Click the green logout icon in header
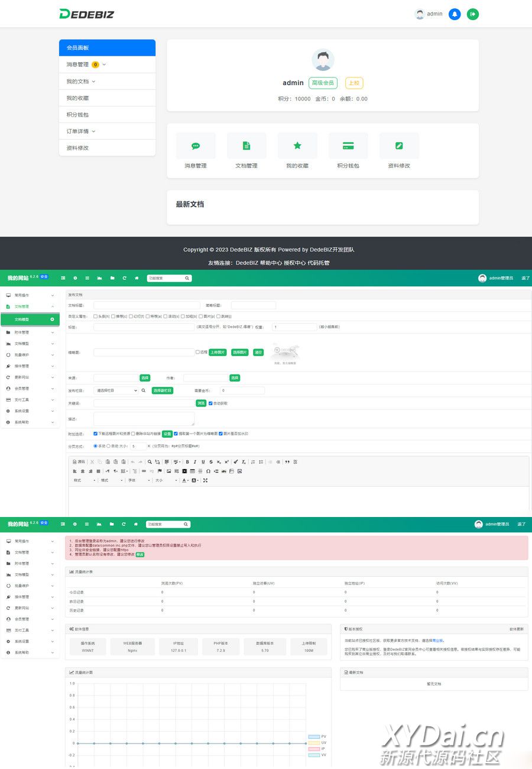This screenshot has width=532, height=769. click(472, 14)
